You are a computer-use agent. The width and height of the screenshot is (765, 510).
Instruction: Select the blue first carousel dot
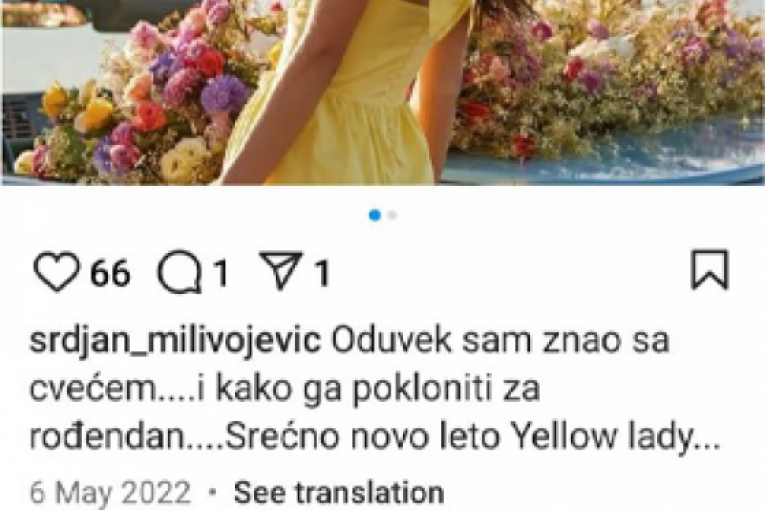coord(375,215)
